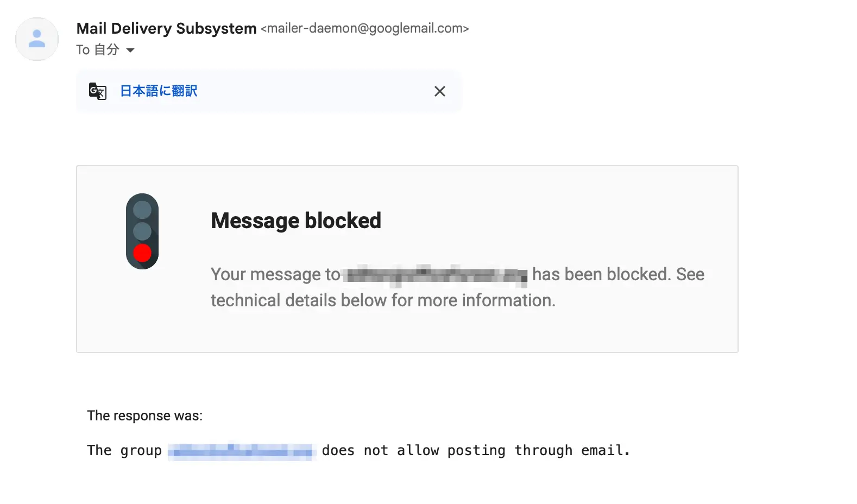Click empty space inside translation banner
857x504 pixels.
[315, 91]
